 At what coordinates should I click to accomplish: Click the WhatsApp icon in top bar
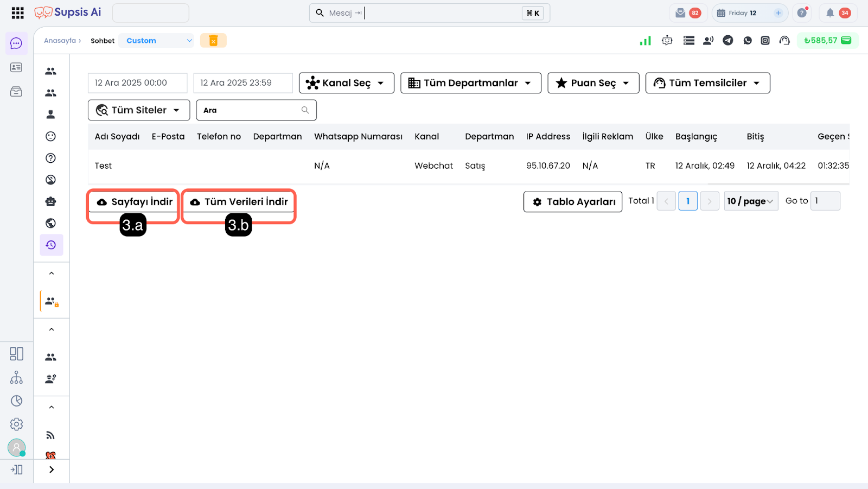pyautogui.click(x=748, y=40)
